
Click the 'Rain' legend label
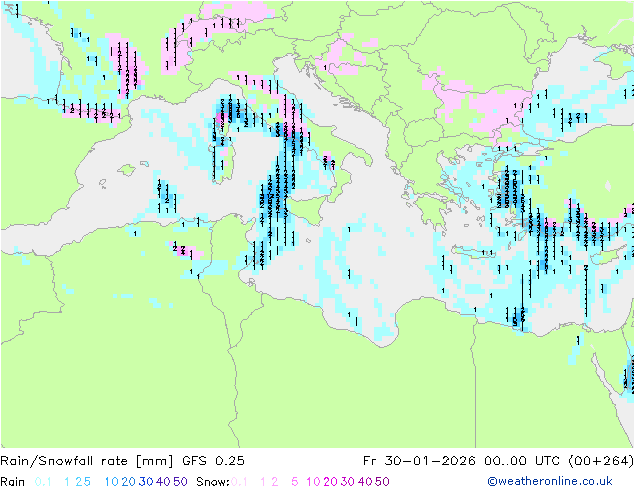[13, 482]
